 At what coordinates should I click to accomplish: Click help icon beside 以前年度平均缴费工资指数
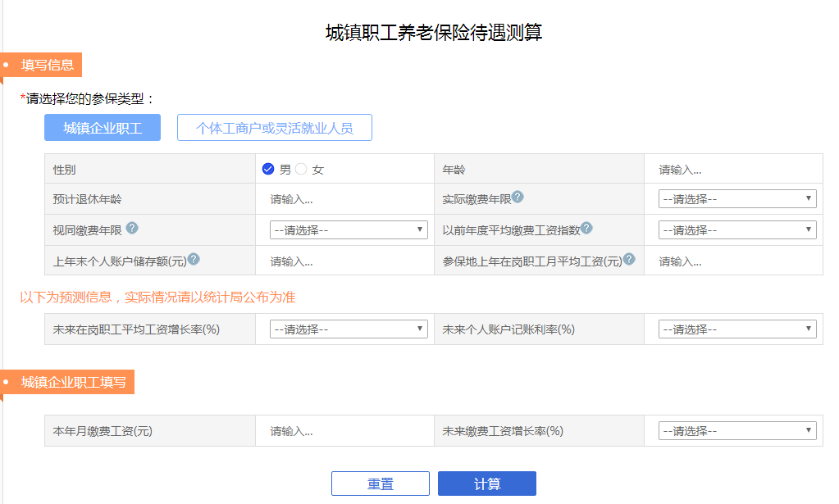[x=586, y=229]
